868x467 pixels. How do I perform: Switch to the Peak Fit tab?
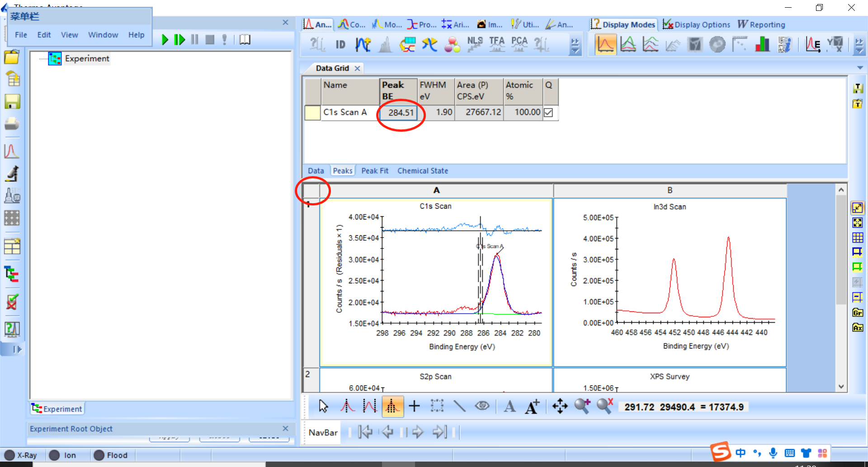point(375,171)
